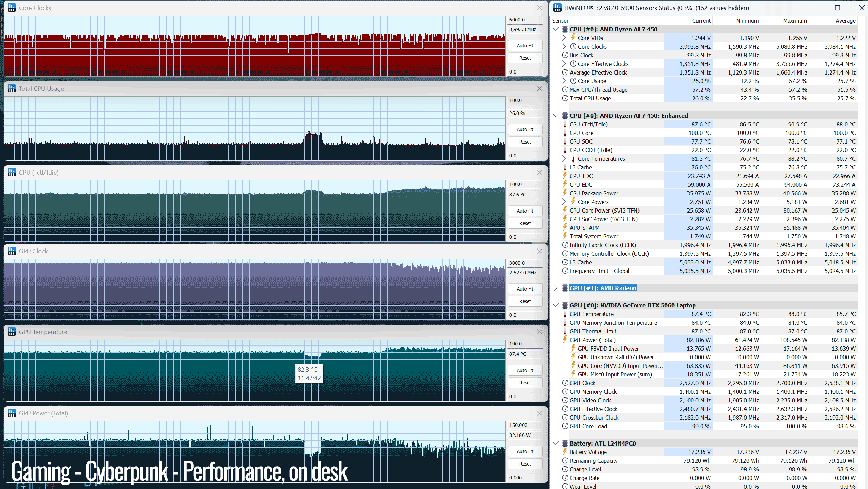This screenshot has height=489, width=868.
Task: Click the 0.0 minimum field of GPU Clock graph
Action: 525,315
